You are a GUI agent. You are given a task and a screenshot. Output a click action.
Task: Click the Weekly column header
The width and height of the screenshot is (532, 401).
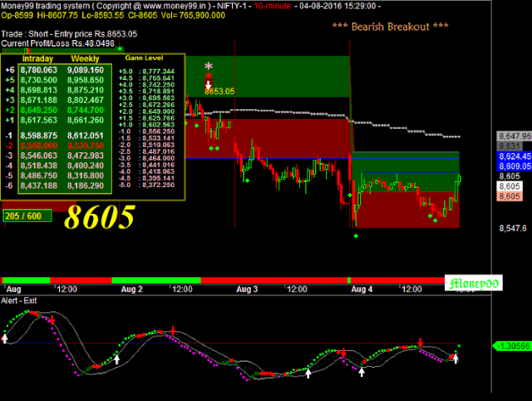(85, 59)
